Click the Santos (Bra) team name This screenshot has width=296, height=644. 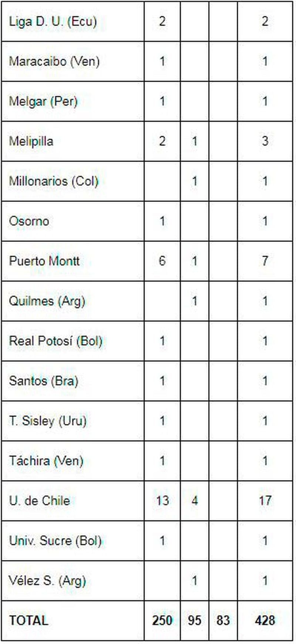click(43, 381)
